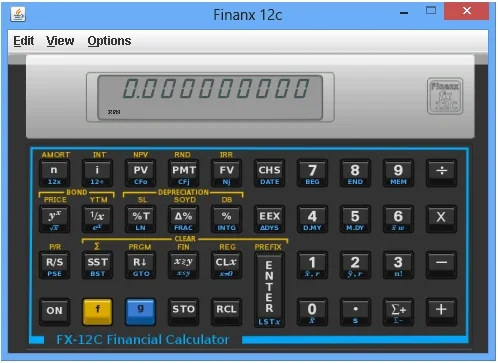Click the 7 BEG key
The width and height of the screenshot is (498, 363).
[312, 173]
